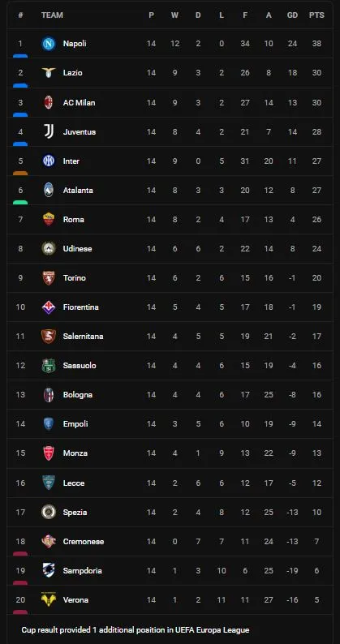The image size is (340, 644).
Task: Click the Monza red shield logo
Action: pyautogui.click(x=49, y=453)
